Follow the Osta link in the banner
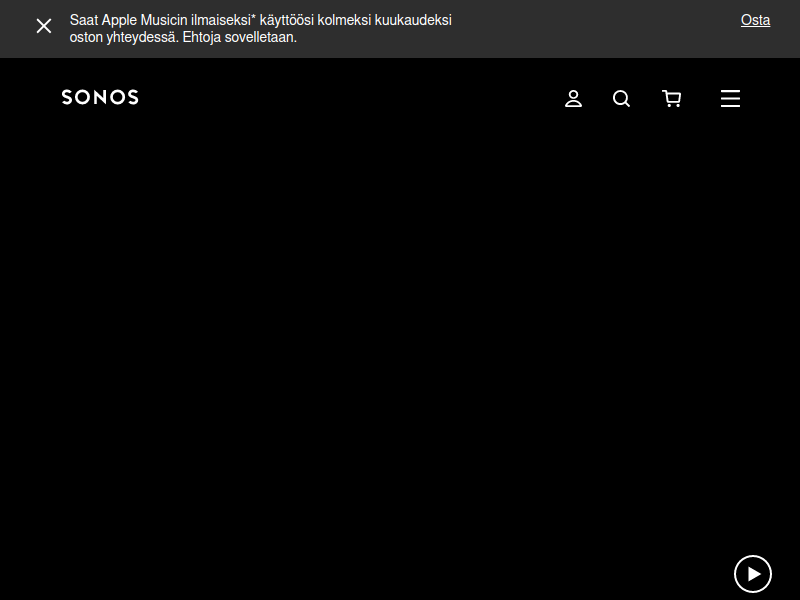 point(755,20)
